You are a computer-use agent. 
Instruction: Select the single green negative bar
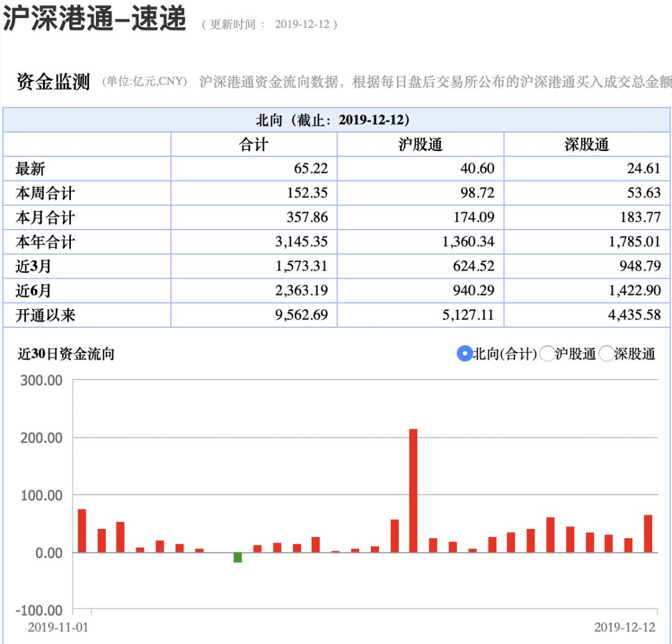pyautogui.click(x=238, y=559)
